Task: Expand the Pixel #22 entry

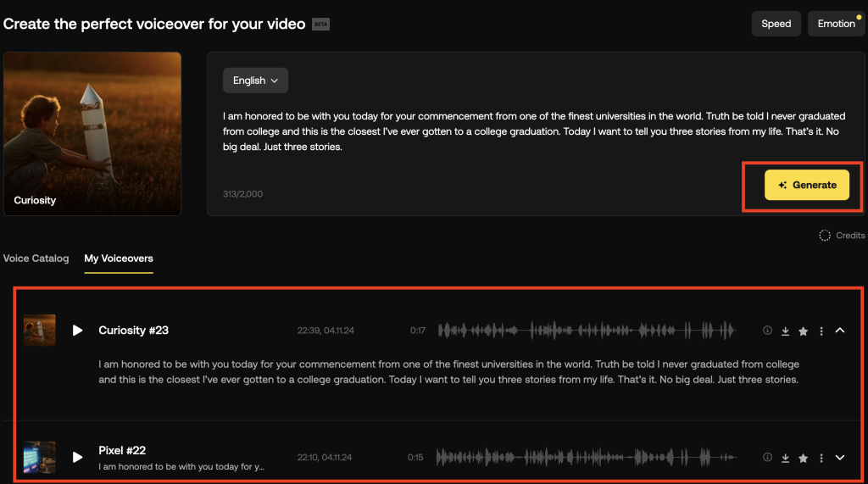Action: (840, 458)
